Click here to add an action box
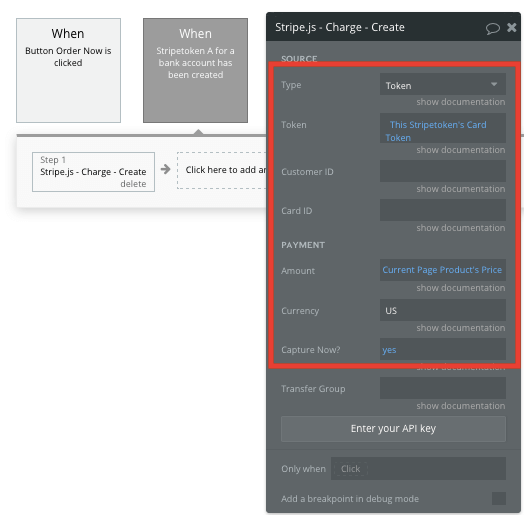The image size is (524, 515). point(222,170)
